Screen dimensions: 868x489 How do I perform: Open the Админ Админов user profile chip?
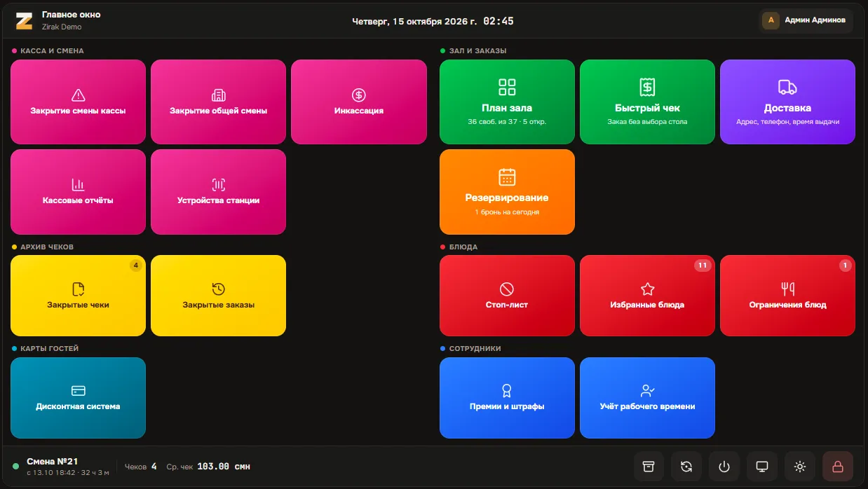808,20
